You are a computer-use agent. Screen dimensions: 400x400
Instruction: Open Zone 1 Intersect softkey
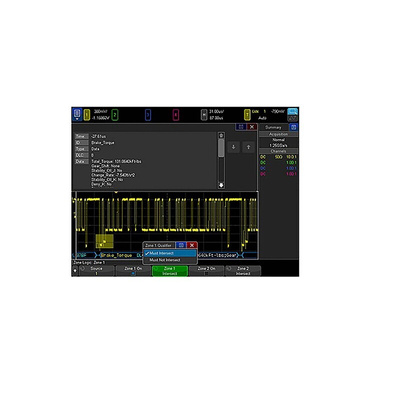(x=170, y=271)
